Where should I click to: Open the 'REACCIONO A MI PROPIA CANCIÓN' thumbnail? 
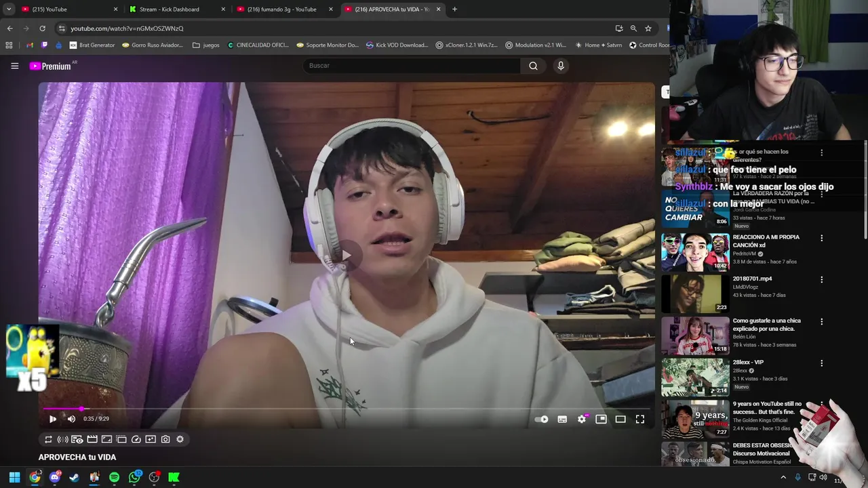695,252
